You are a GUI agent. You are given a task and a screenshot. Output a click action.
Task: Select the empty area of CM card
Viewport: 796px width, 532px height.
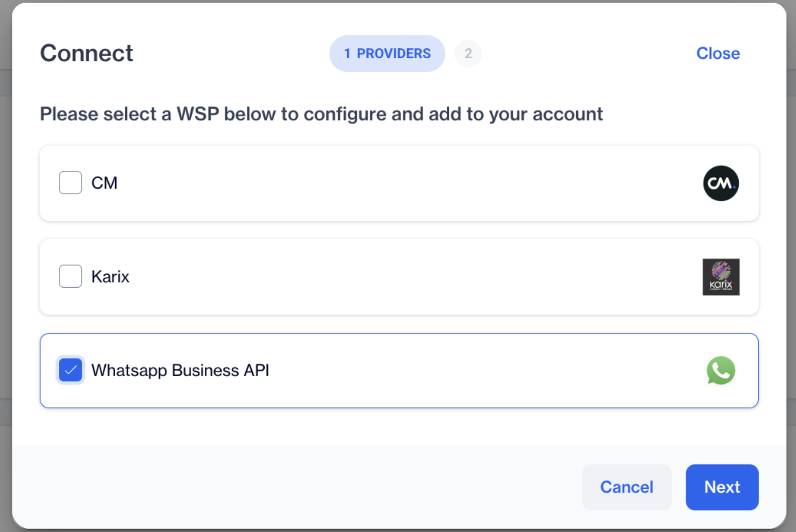coord(403,184)
